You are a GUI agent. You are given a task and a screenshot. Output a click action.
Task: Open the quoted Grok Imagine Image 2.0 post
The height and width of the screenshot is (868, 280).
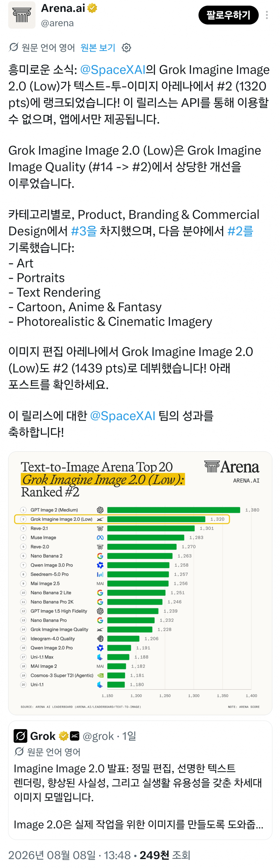pos(140,780)
